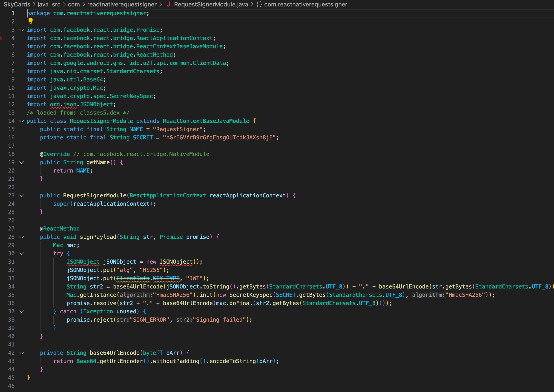554x392 pixels.
Task: Click the "HS256" string on line 32
Action: (x=151, y=270)
